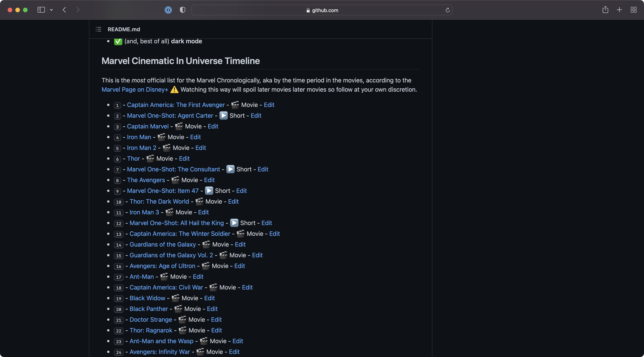Open the Share menu icon
This screenshot has width=644, height=357.
605,10
